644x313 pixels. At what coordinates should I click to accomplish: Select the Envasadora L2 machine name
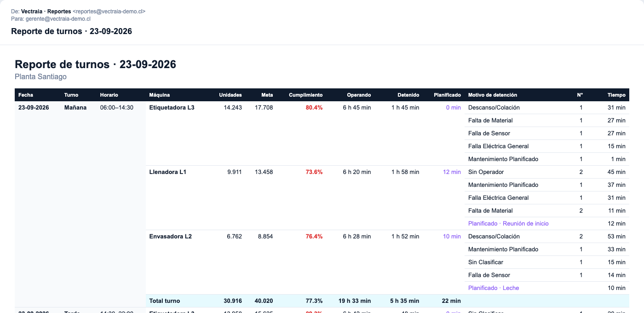pyautogui.click(x=171, y=236)
